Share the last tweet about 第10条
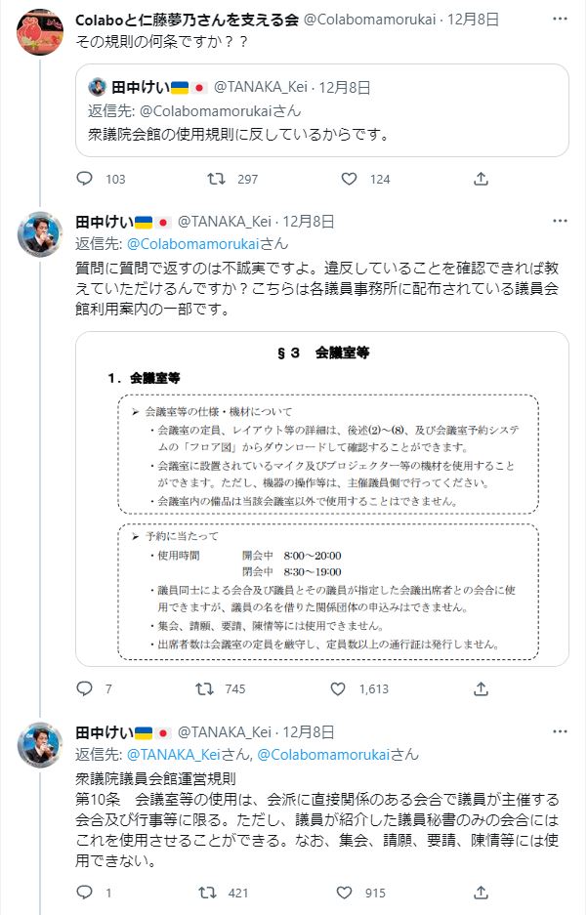This screenshot has width=588, height=915. click(x=481, y=893)
